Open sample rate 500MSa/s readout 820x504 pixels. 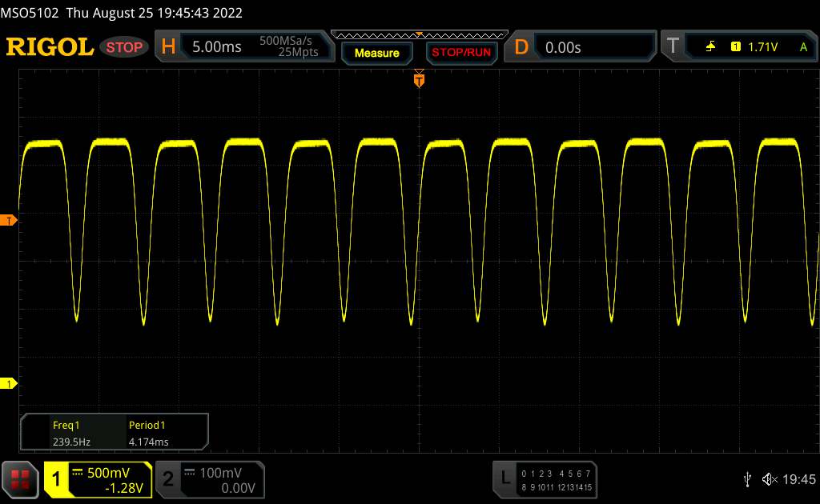[286, 40]
